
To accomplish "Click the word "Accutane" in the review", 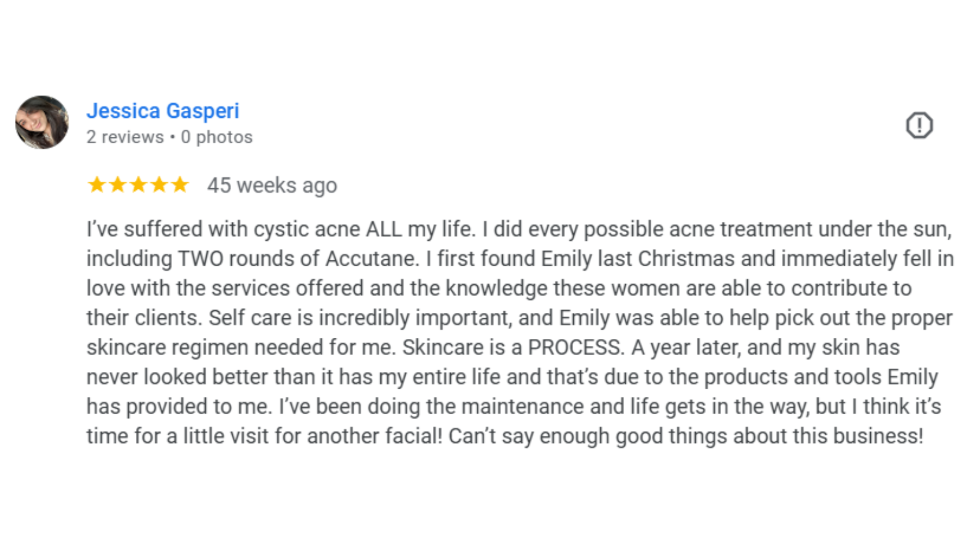I will tap(372, 259).
